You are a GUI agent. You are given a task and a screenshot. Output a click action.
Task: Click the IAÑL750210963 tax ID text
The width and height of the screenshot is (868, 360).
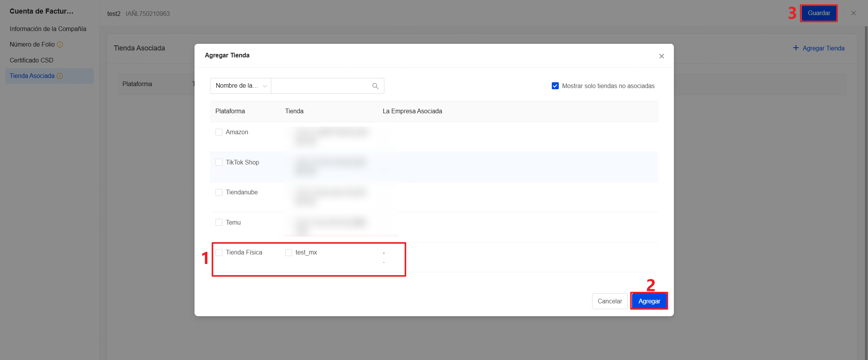(x=148, y=14)
